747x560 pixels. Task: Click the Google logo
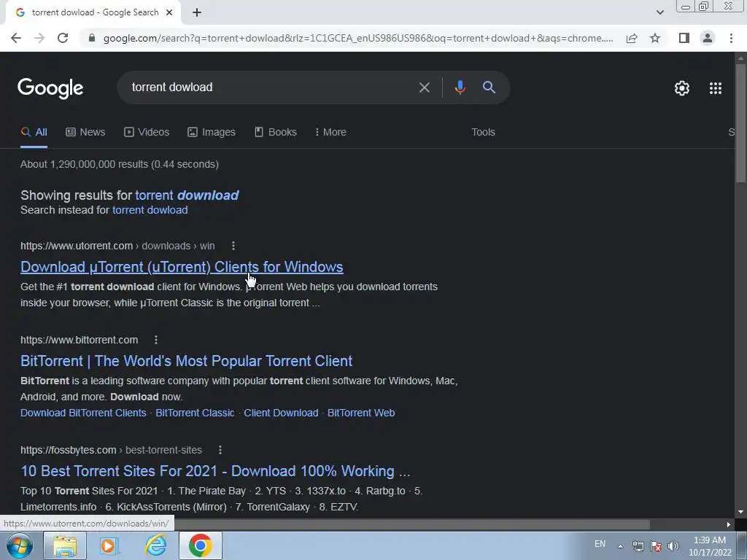tap(50, 88)
